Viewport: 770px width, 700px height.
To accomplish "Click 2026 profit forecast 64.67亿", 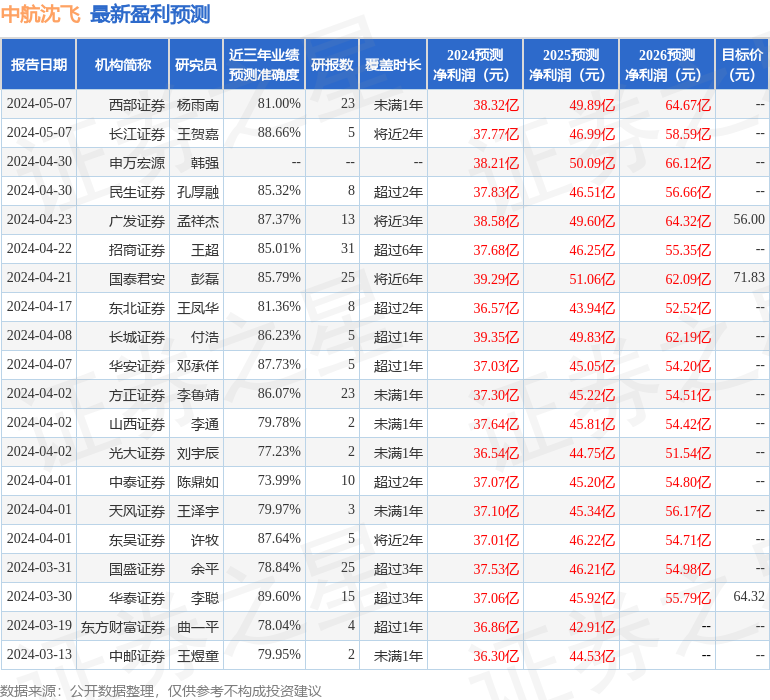I will pos(688,105).
